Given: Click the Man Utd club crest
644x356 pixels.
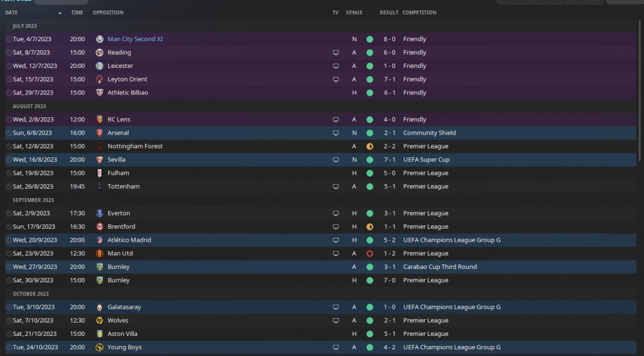Looking at the screenshot, I should [100, 253].
